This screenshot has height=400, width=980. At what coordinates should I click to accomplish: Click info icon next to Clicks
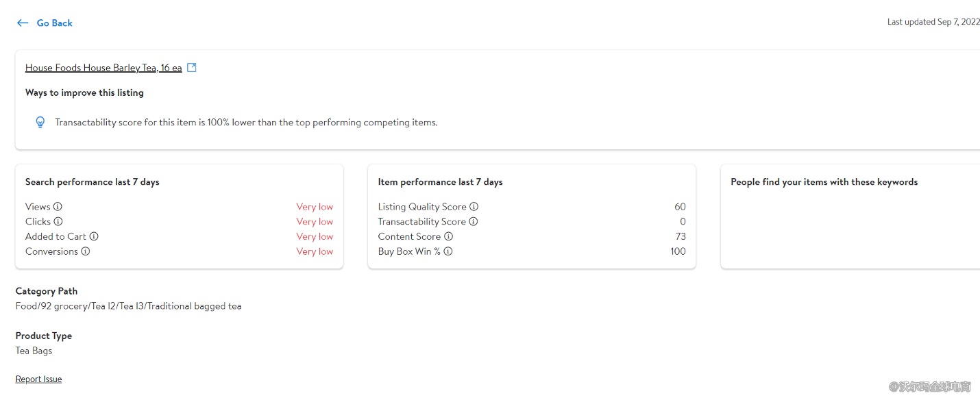(58, 222)
